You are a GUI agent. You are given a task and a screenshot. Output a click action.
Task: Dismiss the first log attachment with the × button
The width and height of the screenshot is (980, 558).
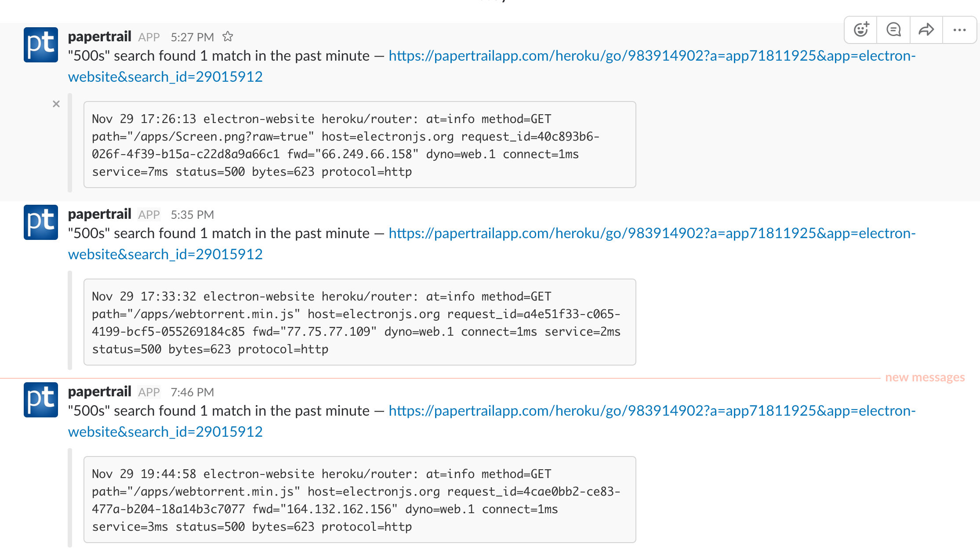point(56,104)
